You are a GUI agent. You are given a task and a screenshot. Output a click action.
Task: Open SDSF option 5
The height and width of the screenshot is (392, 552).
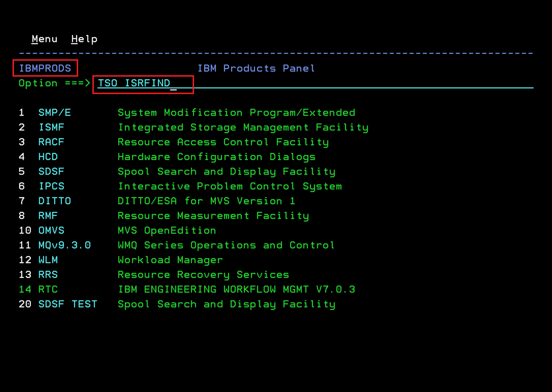[51, 172]
